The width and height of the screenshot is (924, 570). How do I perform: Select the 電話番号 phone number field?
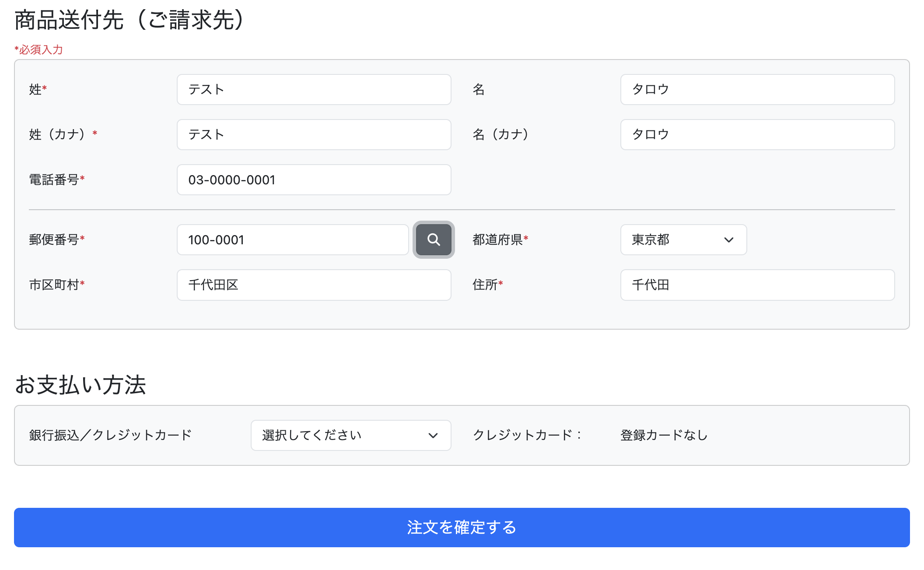[313, 179]
